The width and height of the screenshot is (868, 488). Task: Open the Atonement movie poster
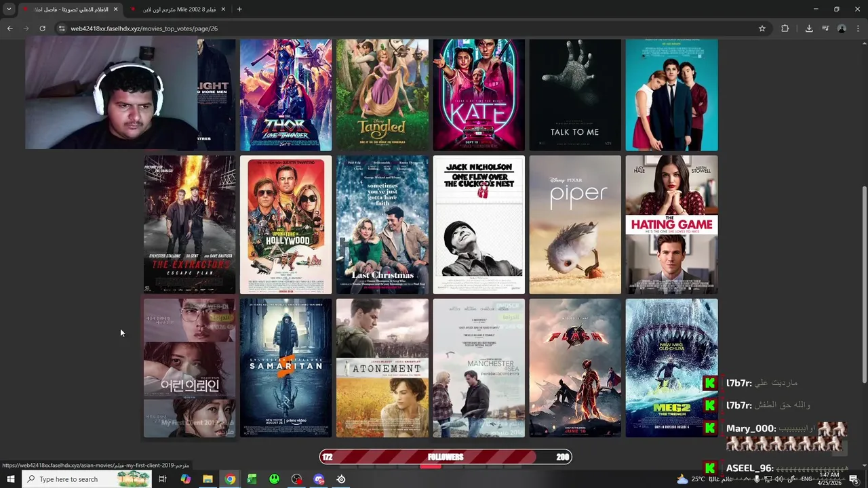coord(382,368)
